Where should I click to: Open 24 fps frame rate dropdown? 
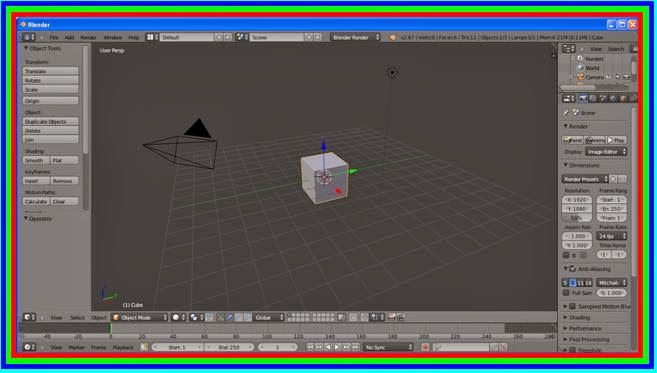(611, 236)
